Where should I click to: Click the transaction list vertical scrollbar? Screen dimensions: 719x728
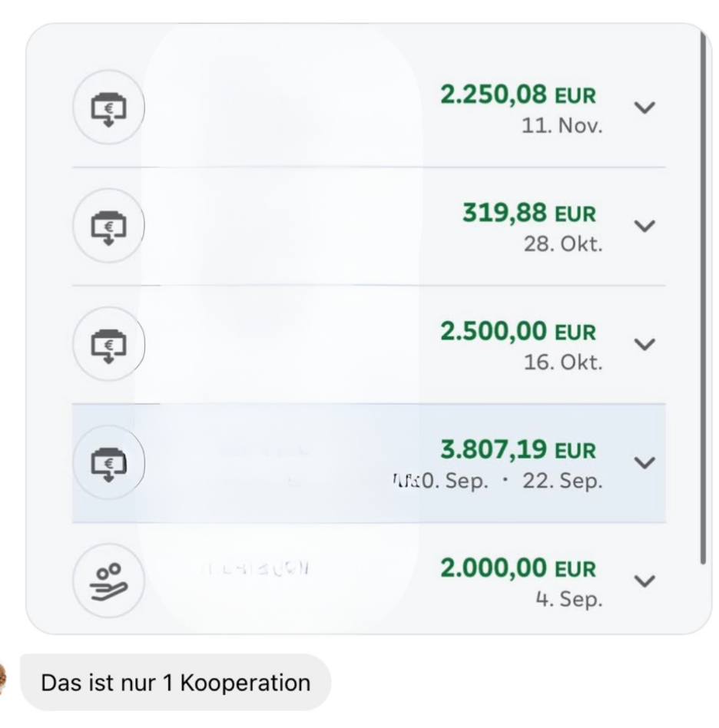coord(703,297)
